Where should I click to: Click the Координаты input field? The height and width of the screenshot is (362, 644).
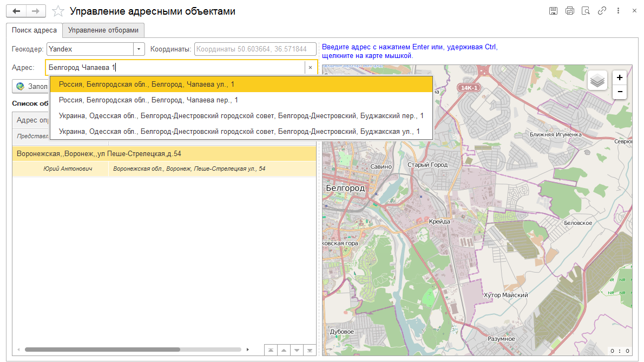(x=255, y=49)
